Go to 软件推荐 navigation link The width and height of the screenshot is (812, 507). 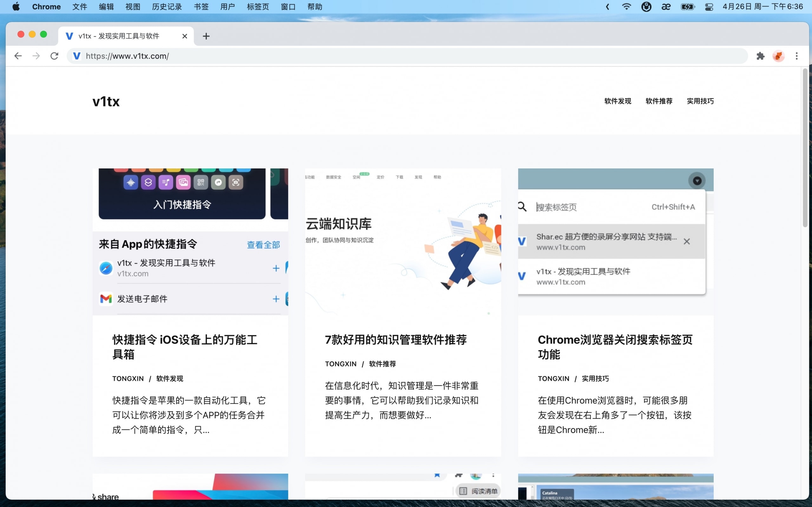tap(659, 101)
